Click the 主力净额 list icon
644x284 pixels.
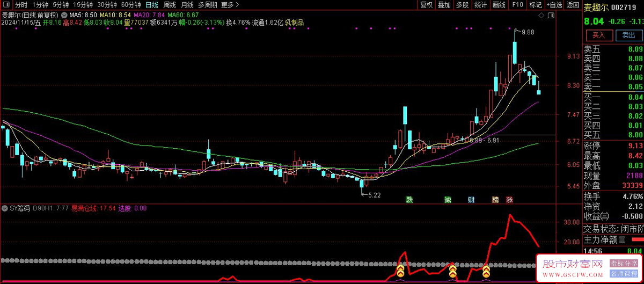point(623,239)
